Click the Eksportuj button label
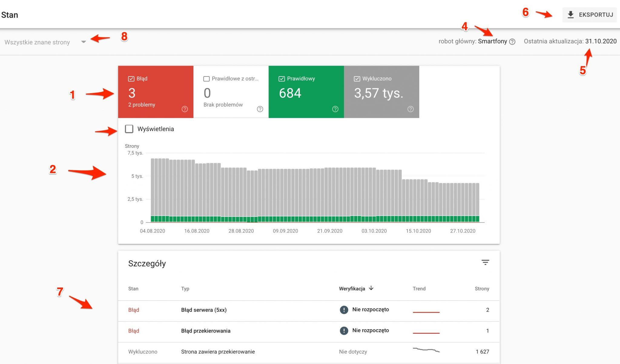The image size is (620, 364). click(596, 15)
